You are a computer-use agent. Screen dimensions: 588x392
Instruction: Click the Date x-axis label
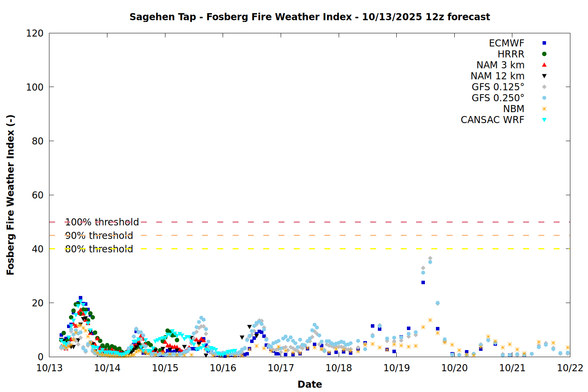(310, 384)
